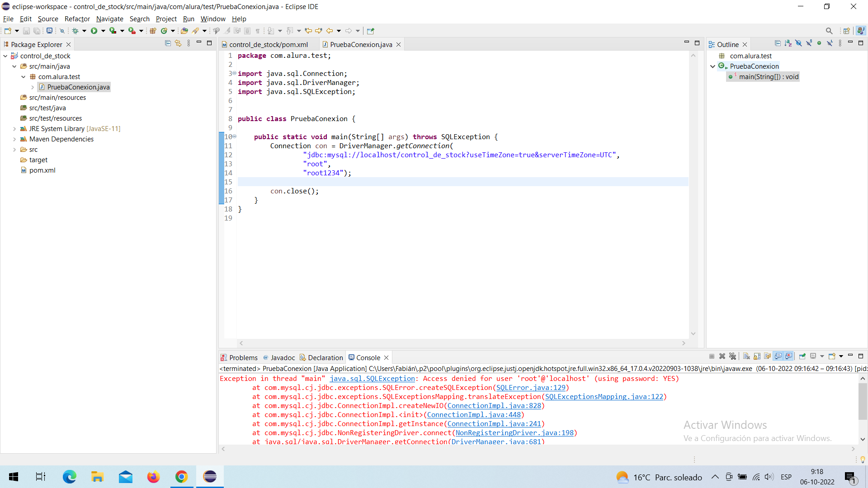Pin the Console view
This screenshot has width=868, height=488.
click(x=802, y=357)
